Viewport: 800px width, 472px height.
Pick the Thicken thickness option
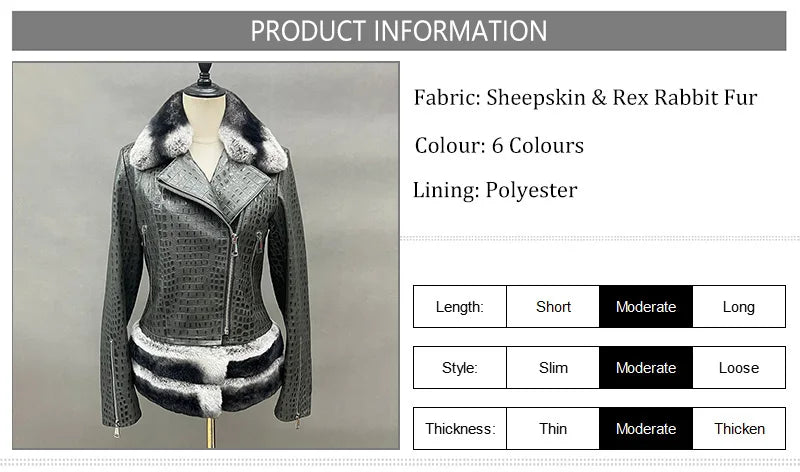click(x=739, y=429)
